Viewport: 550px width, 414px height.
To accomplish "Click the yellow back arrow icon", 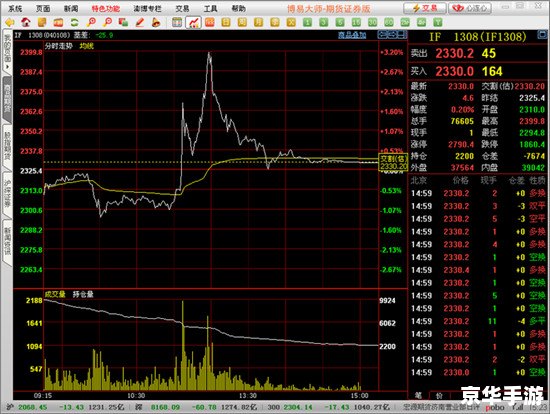I will [9, 22].
